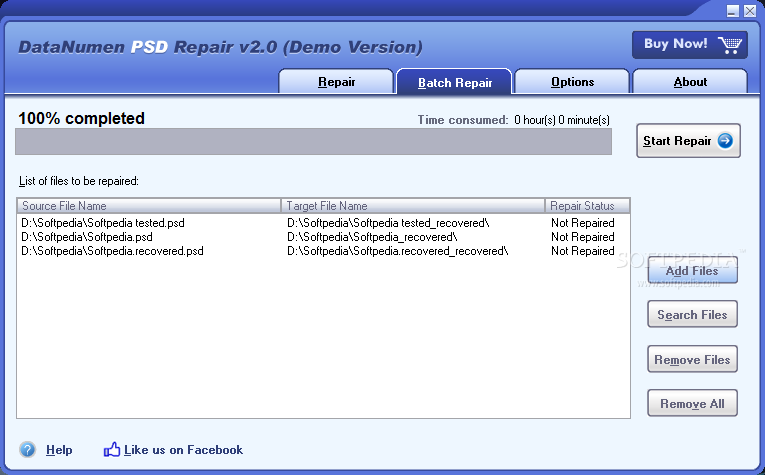Click Not Repaired status of Softpedia.recovered.psd

click(x=583, y=251)
